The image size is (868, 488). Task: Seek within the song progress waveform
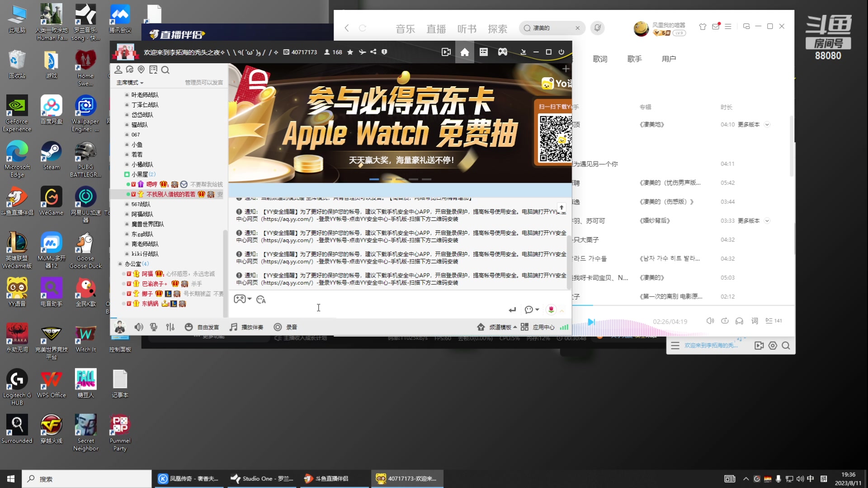(x=633, y=323)
